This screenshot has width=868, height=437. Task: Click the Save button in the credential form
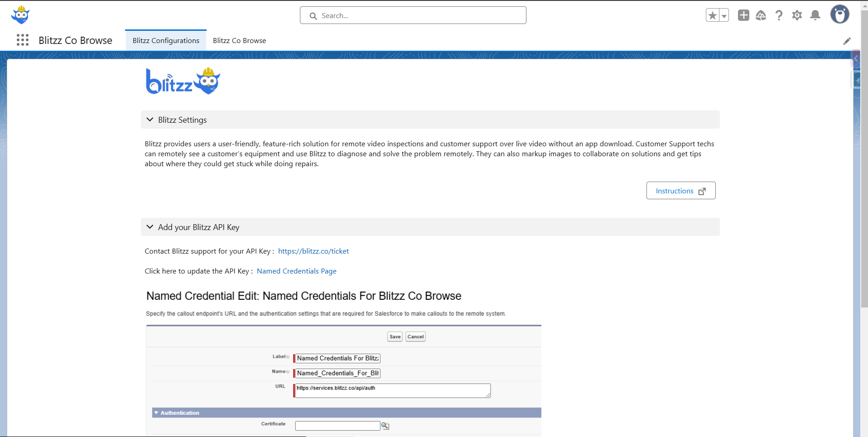tap(395, 336)
